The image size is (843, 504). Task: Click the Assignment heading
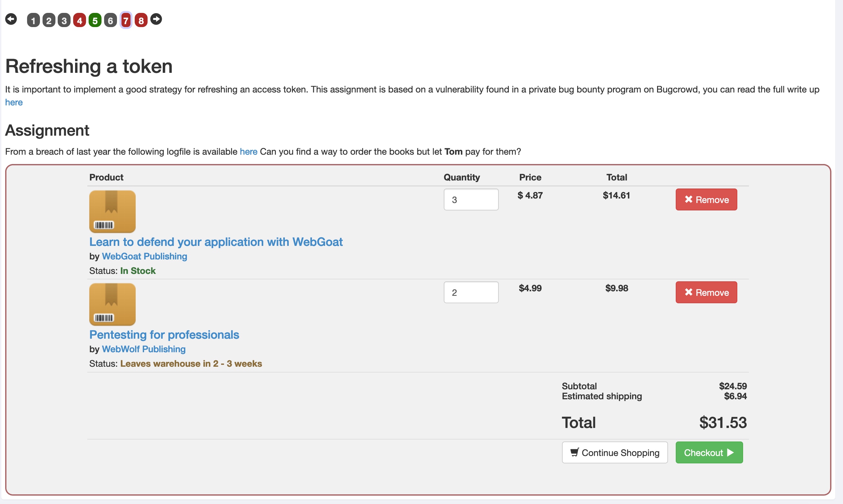click(47, 131)
